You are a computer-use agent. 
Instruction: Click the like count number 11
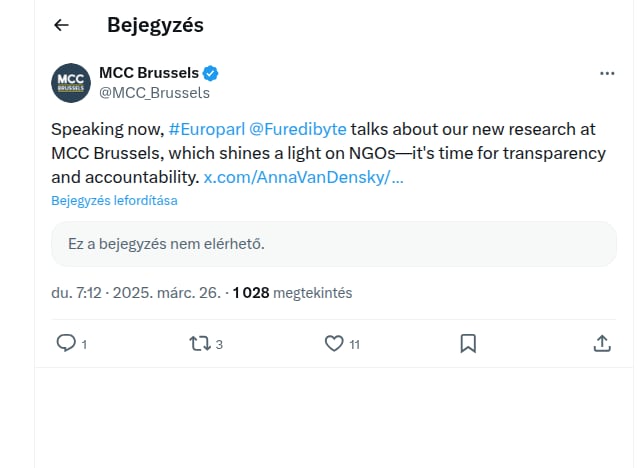click(355, 345)
